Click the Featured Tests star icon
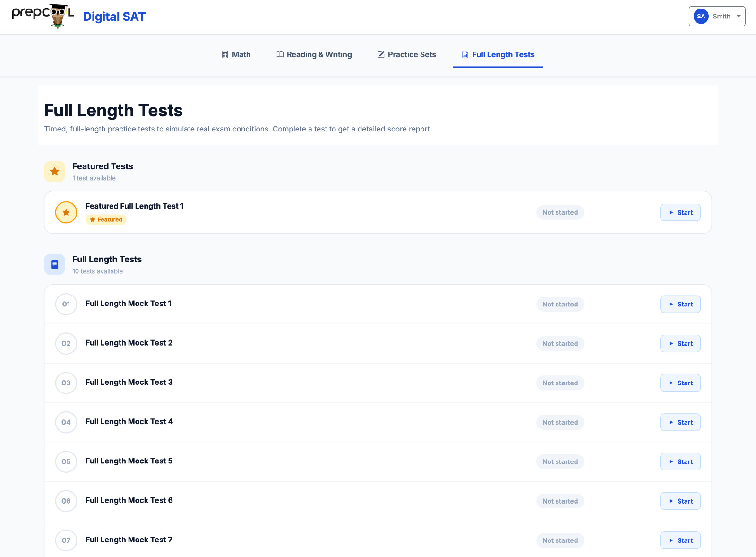 click(55, 171)
